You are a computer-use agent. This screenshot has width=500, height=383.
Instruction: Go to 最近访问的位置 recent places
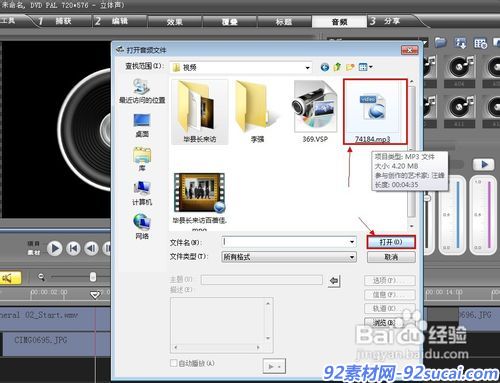[x=142, y=91]
